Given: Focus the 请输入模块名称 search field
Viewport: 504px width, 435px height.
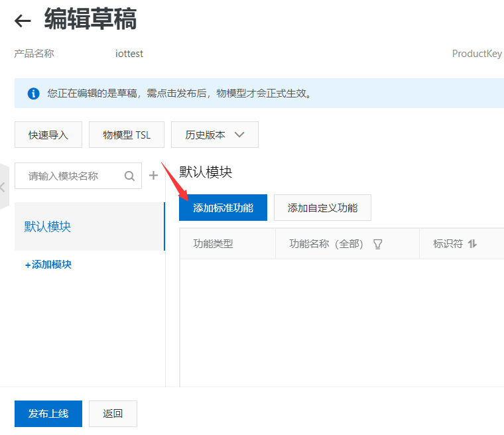Looking at the screenshot, I should pos(70,176).
